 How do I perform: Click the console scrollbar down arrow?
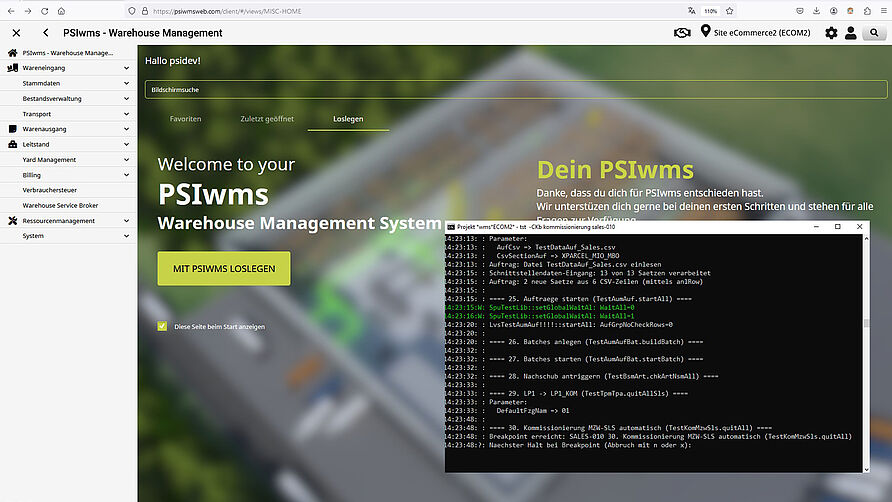click(x=866, y=469)
